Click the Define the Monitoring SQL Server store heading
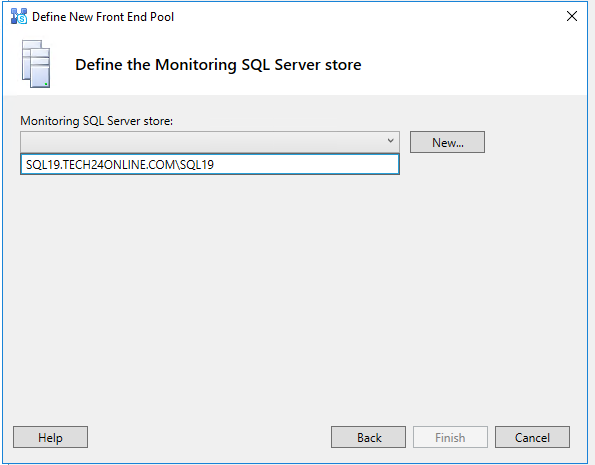595x465 pixels. pos(218,65)
